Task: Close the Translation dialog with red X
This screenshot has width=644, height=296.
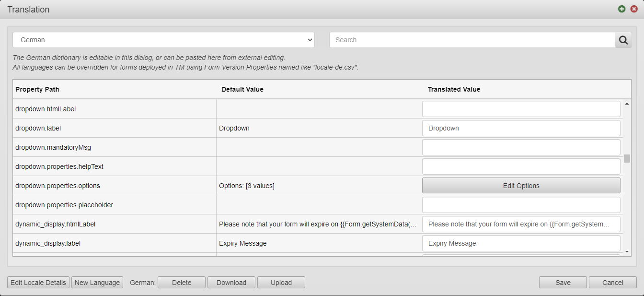Action: tap(634, 9)
